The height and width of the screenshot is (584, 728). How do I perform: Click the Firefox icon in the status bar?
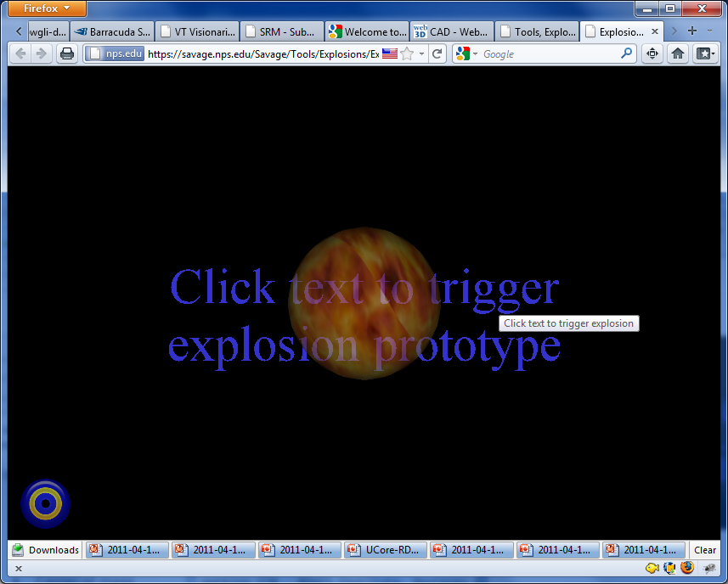(x=686, y=568)
